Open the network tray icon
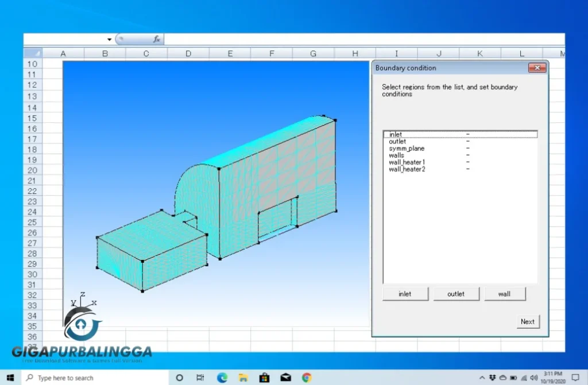This screenshot has height=385, width=588. 524,378
